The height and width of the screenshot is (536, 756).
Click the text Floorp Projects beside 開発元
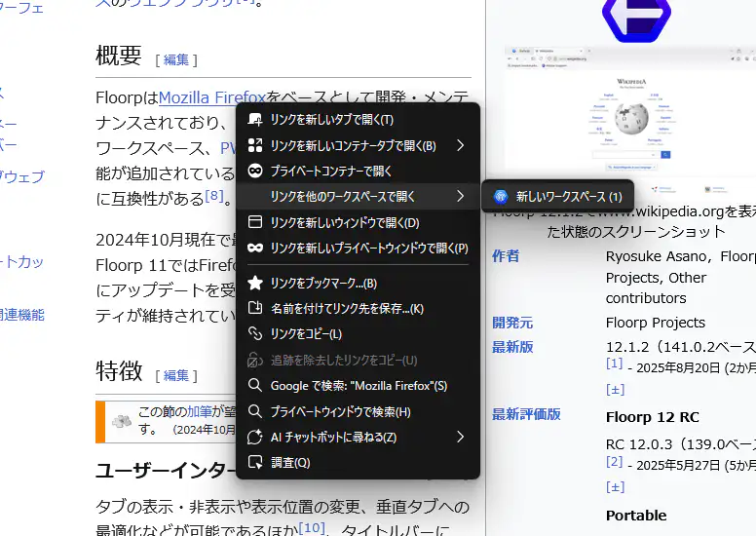point(656,323)
